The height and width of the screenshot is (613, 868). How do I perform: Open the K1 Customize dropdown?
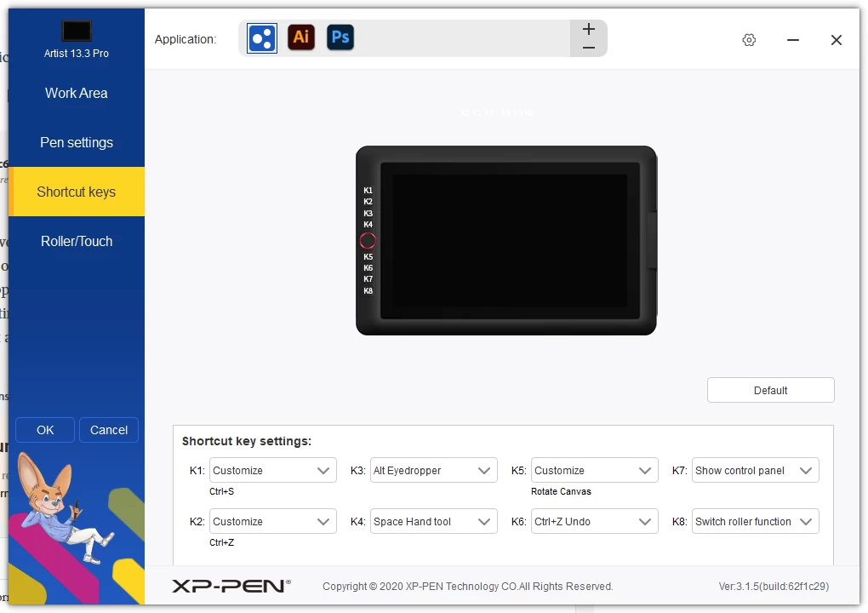point(273,470)
